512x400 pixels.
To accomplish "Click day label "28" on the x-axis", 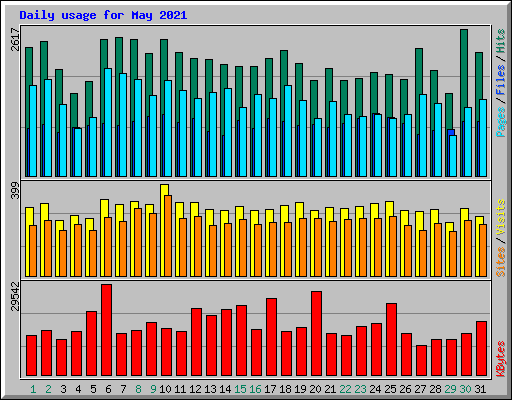I will [x=435, y=389].
